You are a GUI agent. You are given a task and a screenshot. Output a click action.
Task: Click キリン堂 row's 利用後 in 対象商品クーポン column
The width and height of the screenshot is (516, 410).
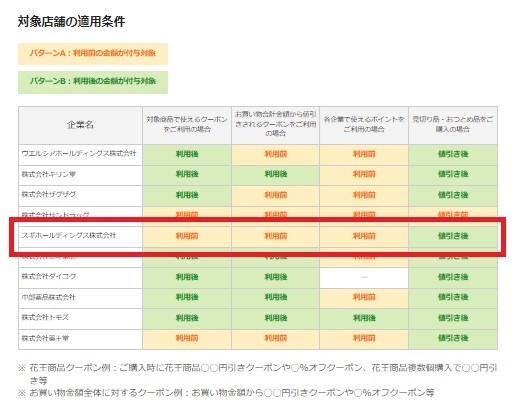pos(187,174)
